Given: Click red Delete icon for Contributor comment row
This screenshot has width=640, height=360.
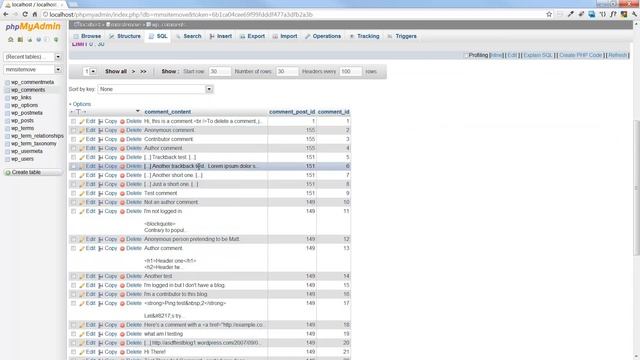Looking at the screenshot, I should click(x=122, y=140).
